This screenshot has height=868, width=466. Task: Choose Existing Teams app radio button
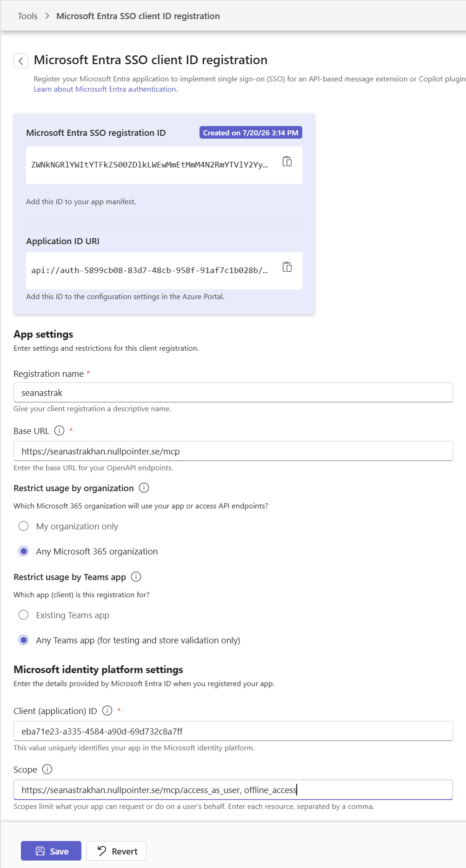24,615
